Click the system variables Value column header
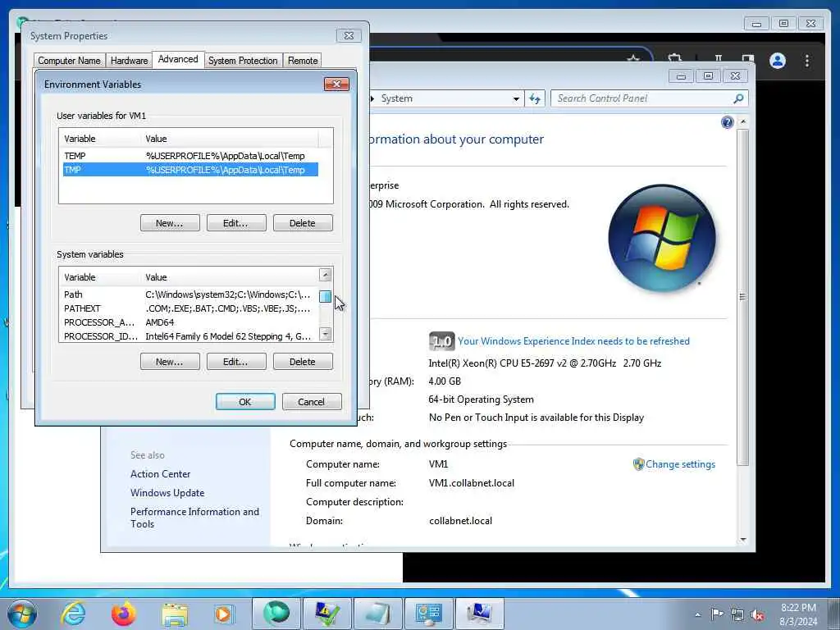The width and height of the screenshot is (840, 630). (x=230, y=277)
